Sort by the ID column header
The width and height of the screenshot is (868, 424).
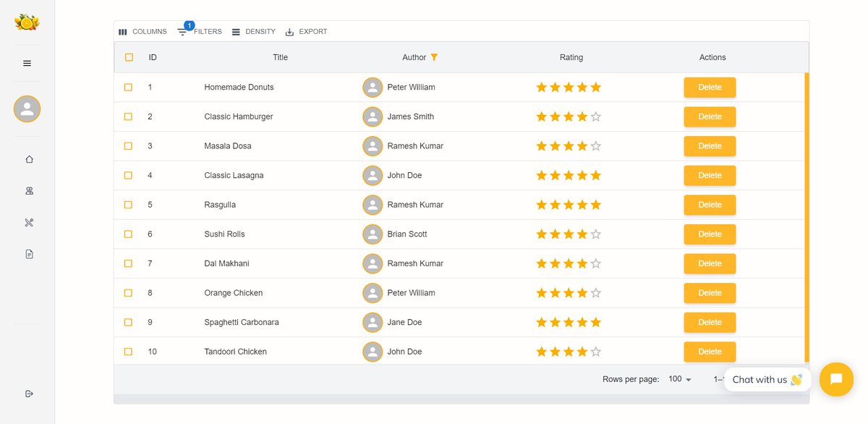[153, 57]
